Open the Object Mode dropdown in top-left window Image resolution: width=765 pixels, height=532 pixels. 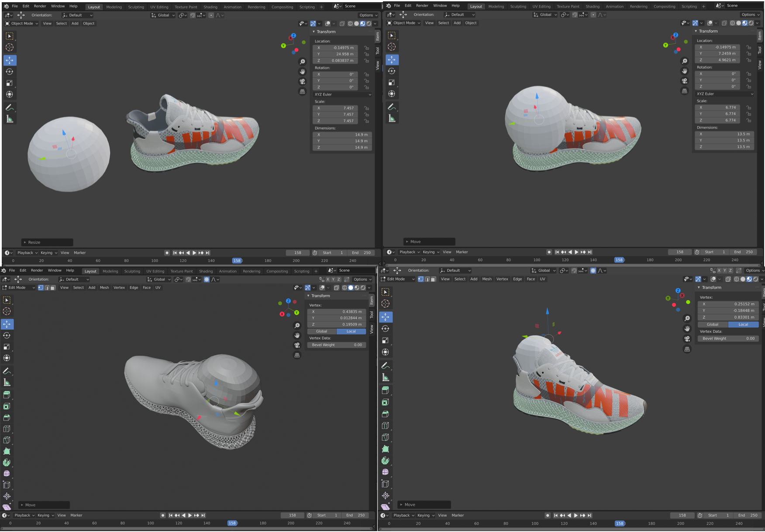[22, 24]
